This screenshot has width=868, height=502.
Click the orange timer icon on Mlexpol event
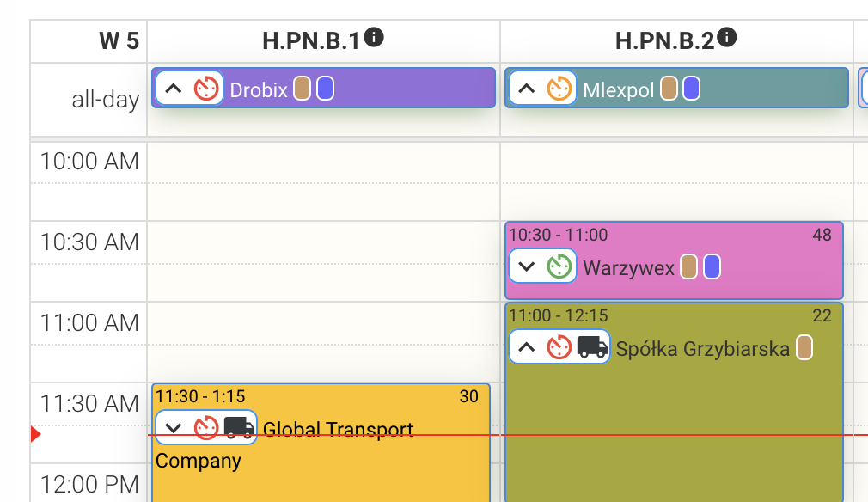pyautogui.click(x=559, y=88)
